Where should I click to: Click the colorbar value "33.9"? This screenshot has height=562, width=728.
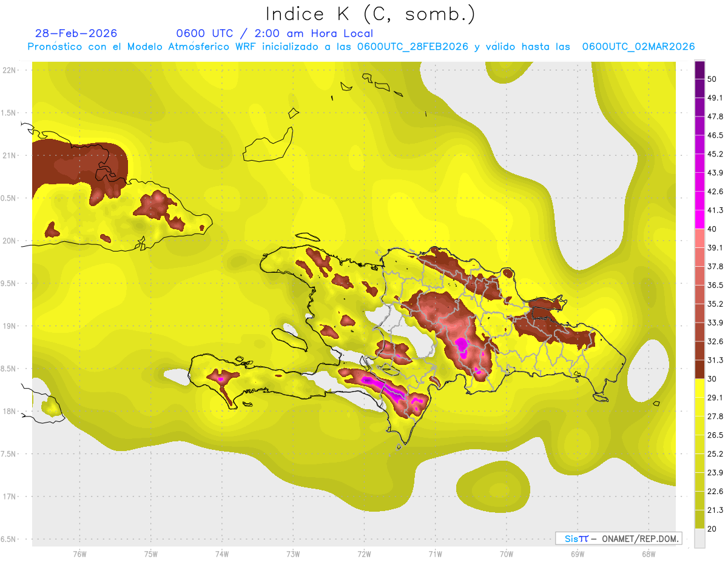click(715, 323)
